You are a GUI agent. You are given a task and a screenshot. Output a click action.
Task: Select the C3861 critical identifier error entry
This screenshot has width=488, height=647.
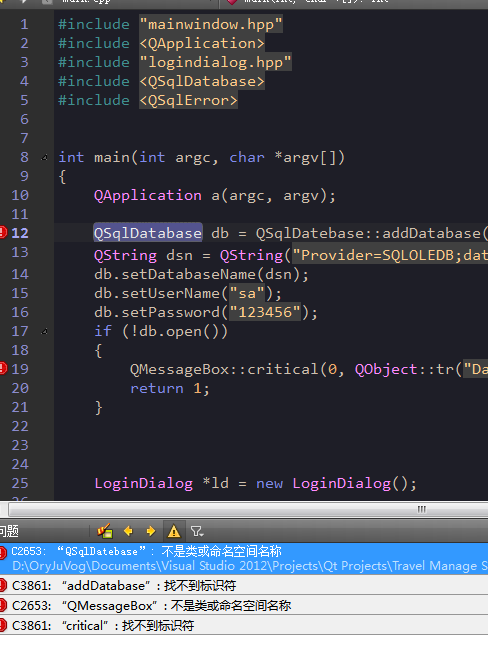pos(244,626)
